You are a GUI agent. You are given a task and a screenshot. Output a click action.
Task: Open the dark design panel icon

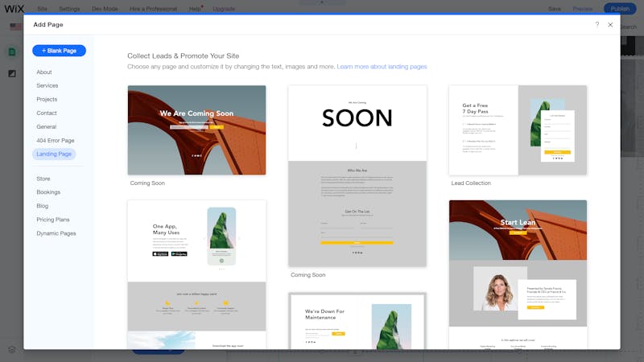(x=12, y=73)
